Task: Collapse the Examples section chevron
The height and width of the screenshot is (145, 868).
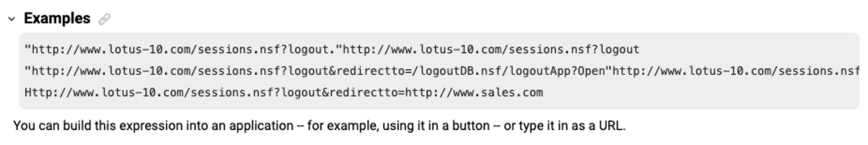Action: tap(12, 19)
